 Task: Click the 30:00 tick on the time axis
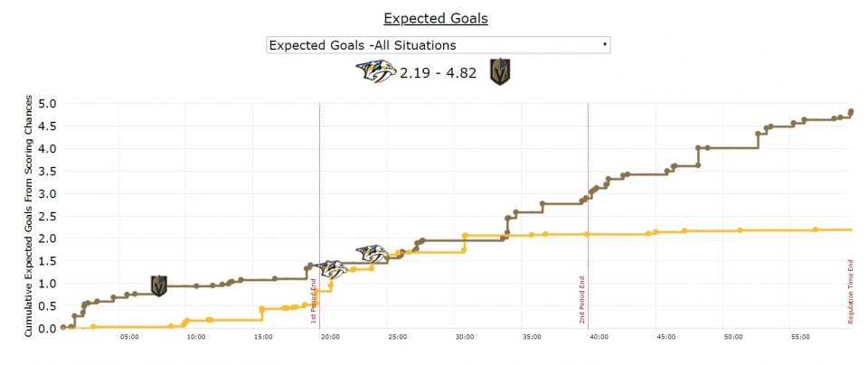(x=465, y=338)
